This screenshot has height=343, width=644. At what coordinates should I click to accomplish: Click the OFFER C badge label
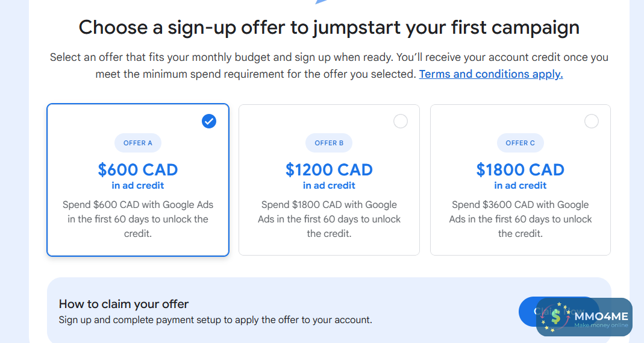[x=521, y=143]
